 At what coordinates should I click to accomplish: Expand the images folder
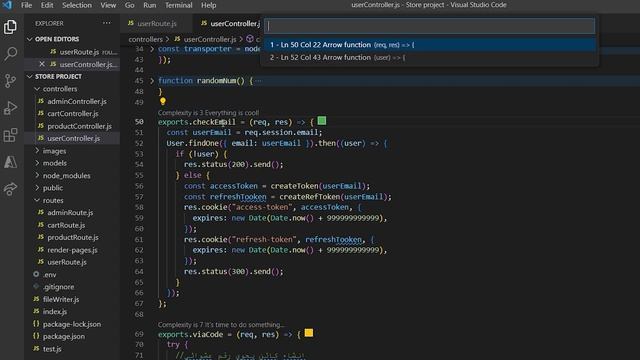tap(37, 151)
